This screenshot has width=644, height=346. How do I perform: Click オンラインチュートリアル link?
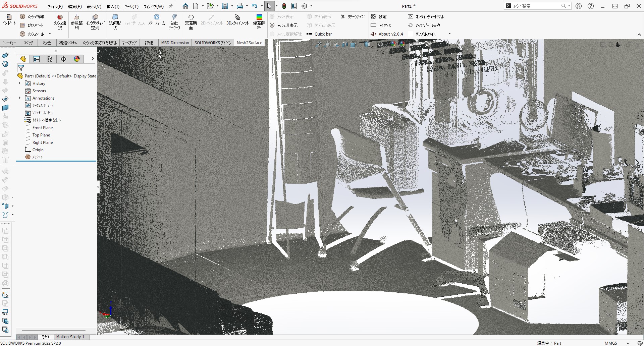(x=429, y=16)
